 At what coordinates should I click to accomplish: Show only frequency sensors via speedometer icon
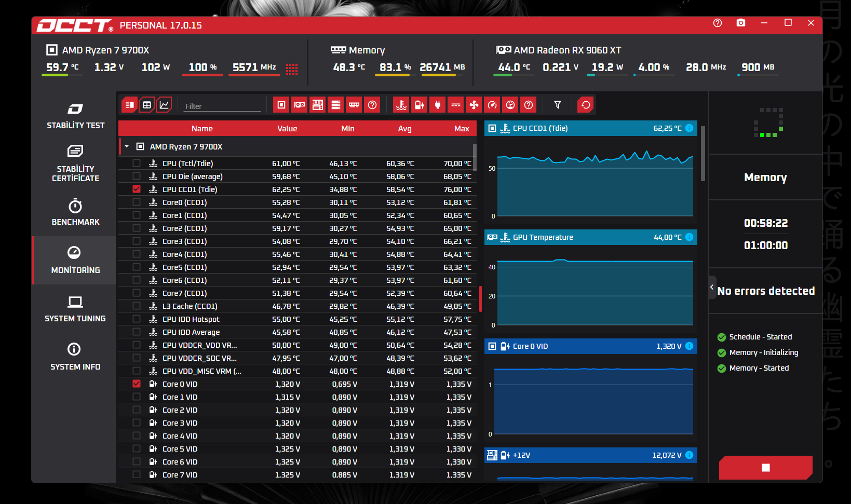tap(492, 105)
